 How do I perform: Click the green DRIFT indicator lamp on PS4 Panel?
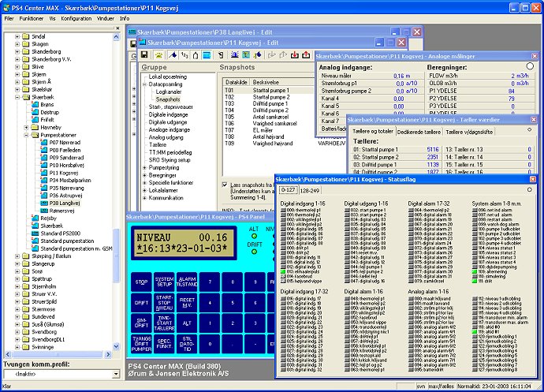(x=255, y=252)
